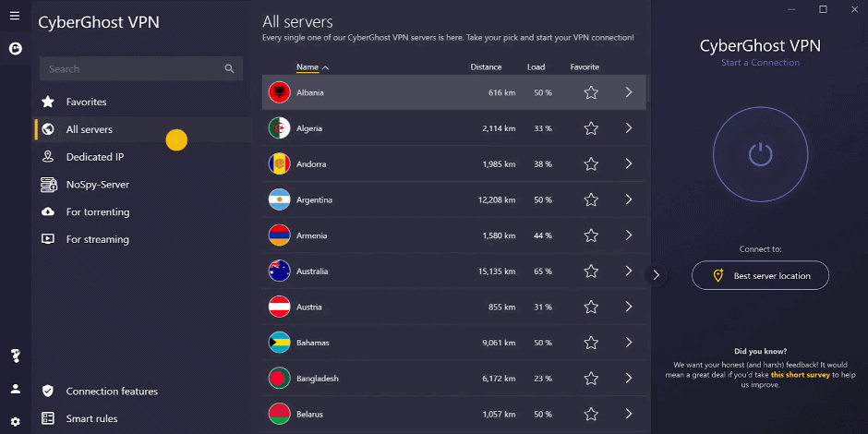Click the search magnifier icon
The width and height of the screenshot is (868, 434).
[230, 68]
